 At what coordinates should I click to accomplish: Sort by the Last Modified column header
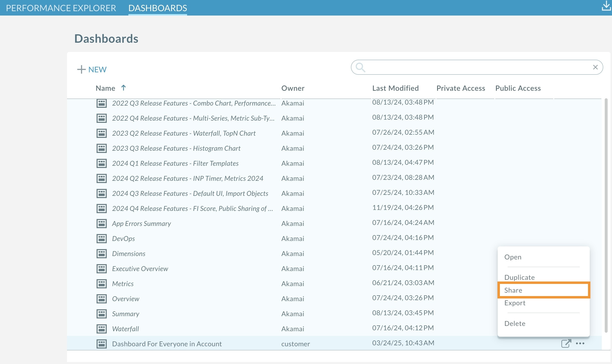(x=395, y=88)
